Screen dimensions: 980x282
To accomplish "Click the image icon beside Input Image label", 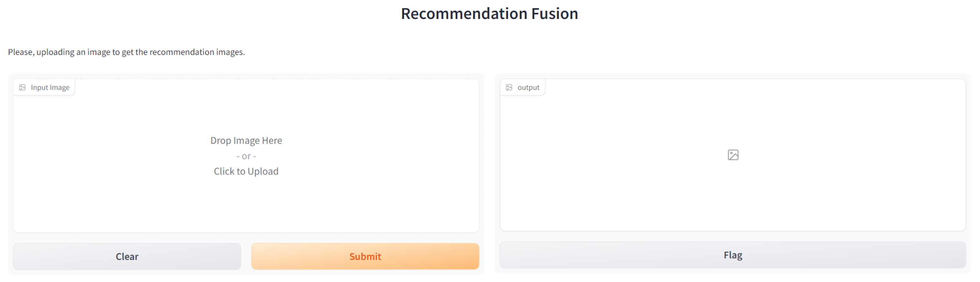I will [x=23, y=87].
